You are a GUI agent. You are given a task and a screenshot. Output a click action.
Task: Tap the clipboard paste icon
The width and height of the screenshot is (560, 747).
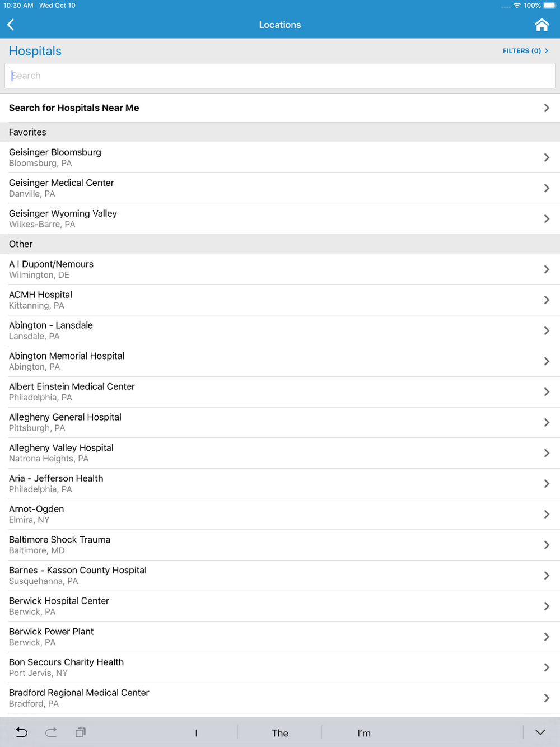[x=81, y=732]
